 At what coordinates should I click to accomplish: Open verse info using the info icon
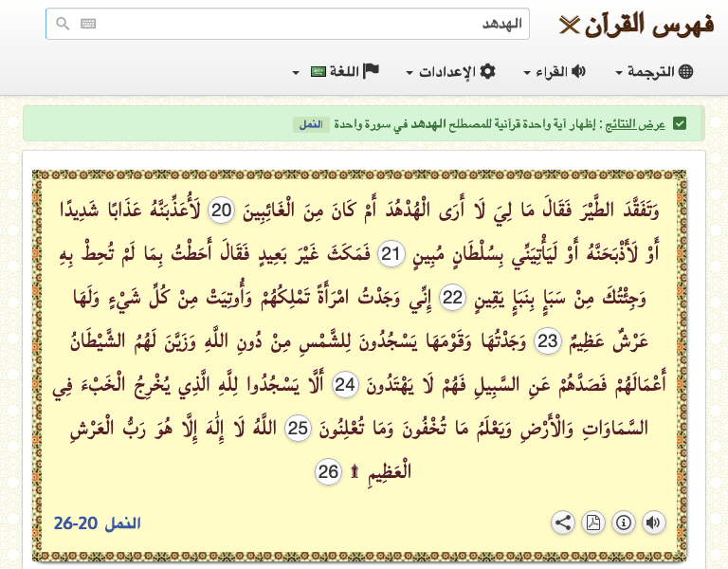[x=623, y=522]
